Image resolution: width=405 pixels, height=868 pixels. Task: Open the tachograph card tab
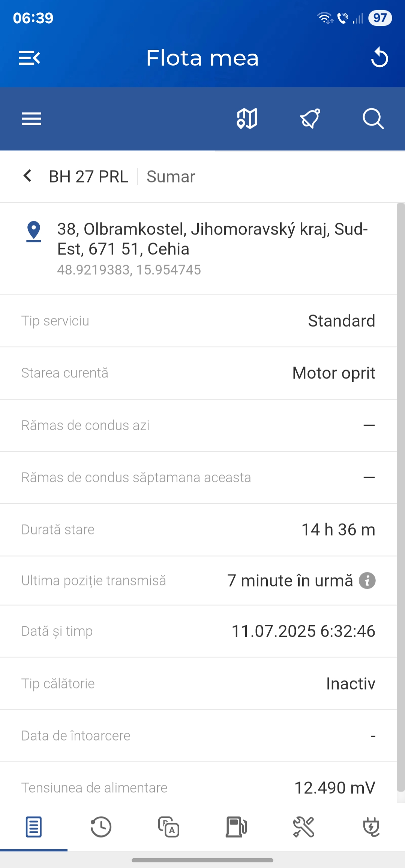point(169,827)
